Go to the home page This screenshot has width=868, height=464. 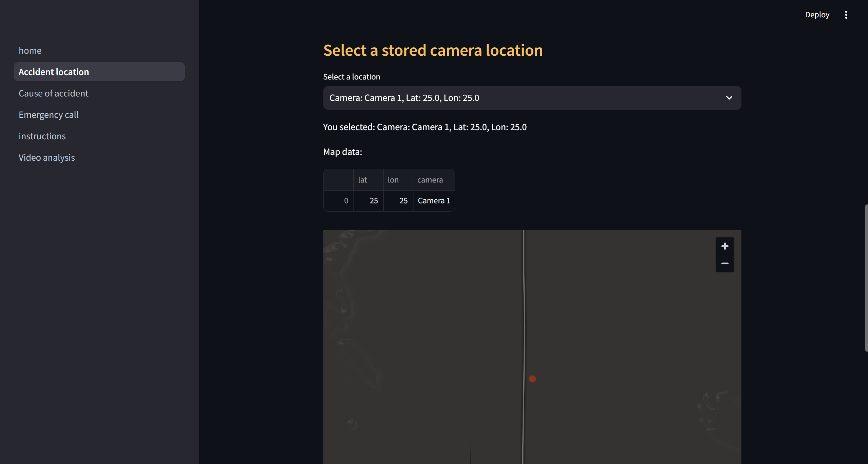(x=30, y=51)
